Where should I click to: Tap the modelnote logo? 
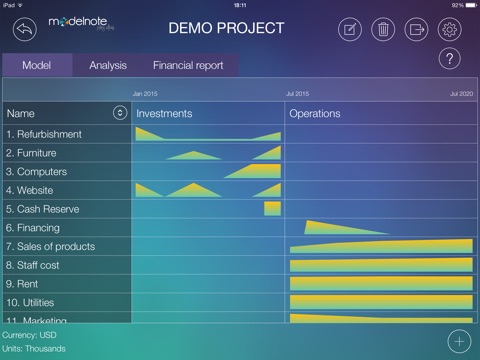(x=81, y=23)
